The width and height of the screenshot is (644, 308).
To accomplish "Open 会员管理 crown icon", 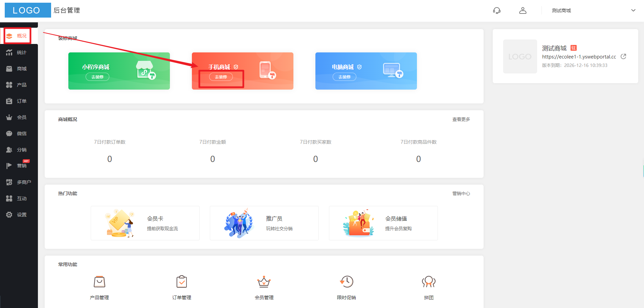I will (264, 282).
